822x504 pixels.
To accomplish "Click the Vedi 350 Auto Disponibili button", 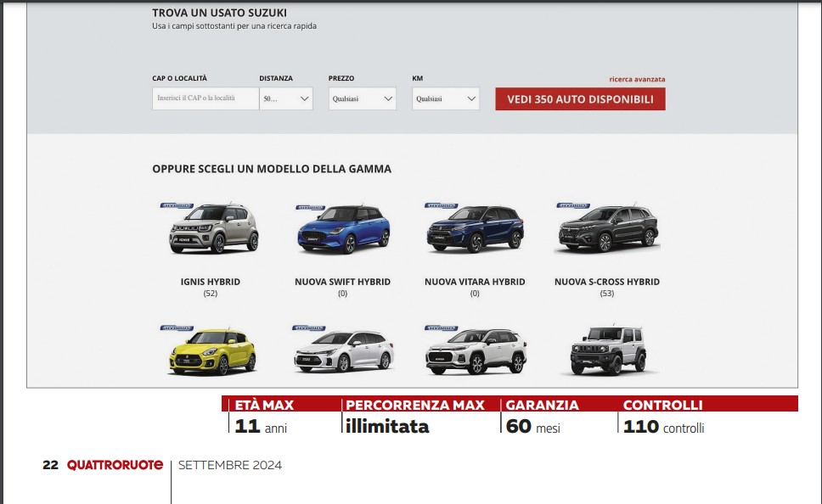I will [580, 99].
